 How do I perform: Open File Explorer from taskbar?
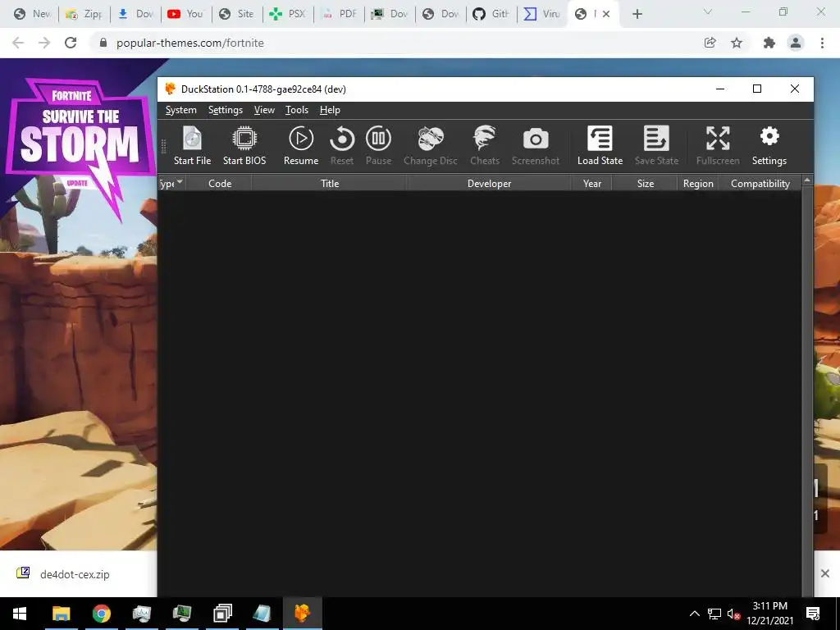[x=61, y=614]
